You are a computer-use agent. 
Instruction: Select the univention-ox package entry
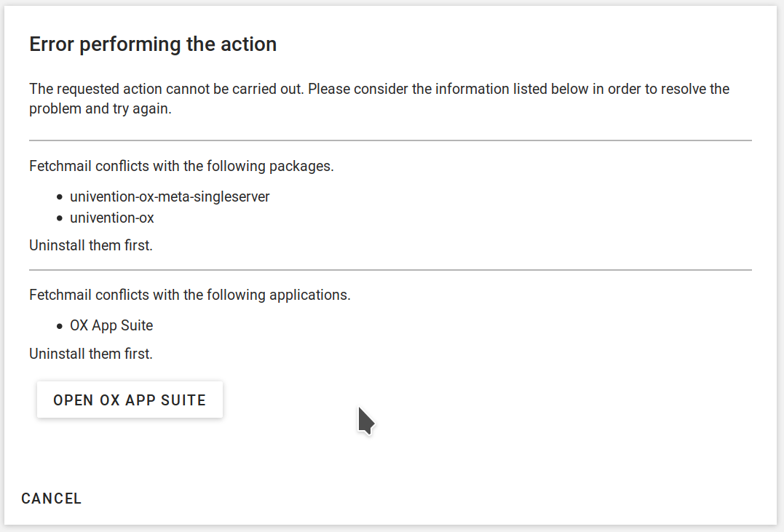pos(112,218)
